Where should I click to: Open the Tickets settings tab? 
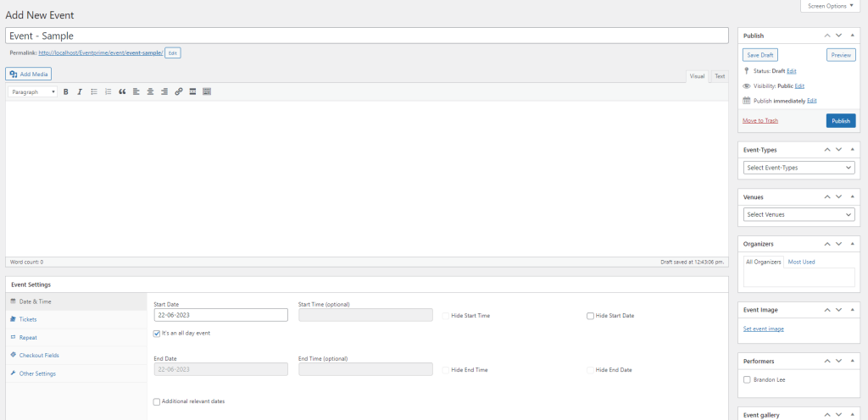coord(28,319)
